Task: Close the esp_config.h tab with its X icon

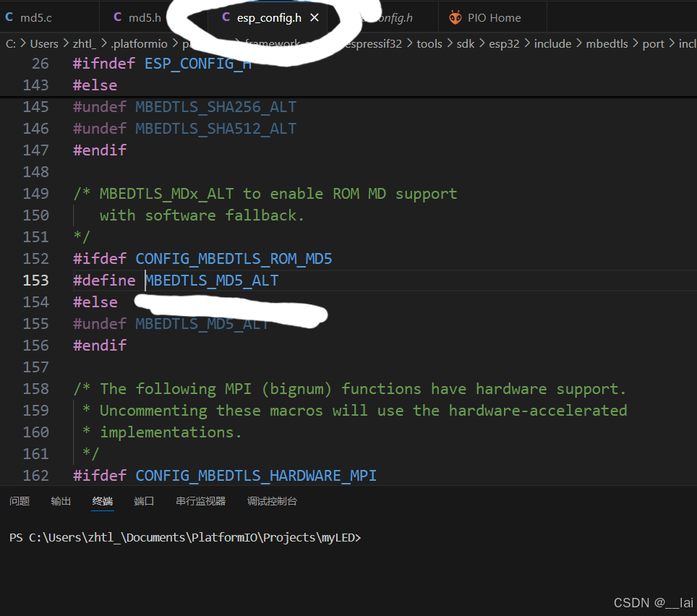Action: coord(313,17)
